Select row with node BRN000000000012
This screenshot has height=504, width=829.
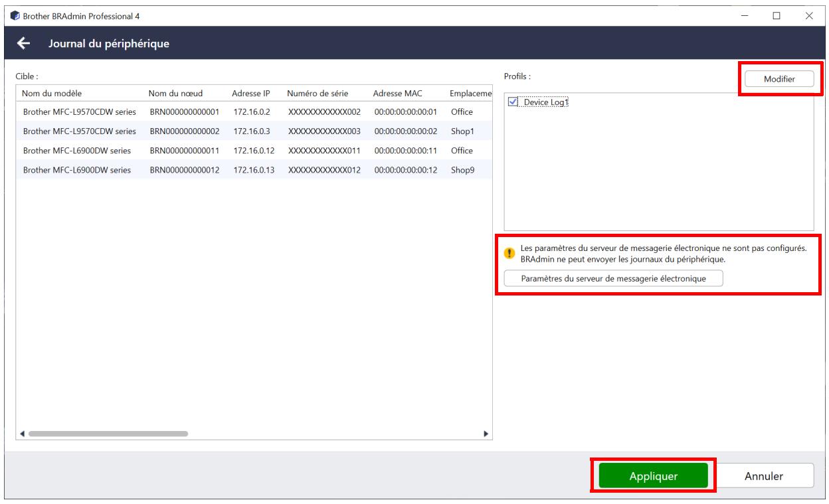point(254,170)
